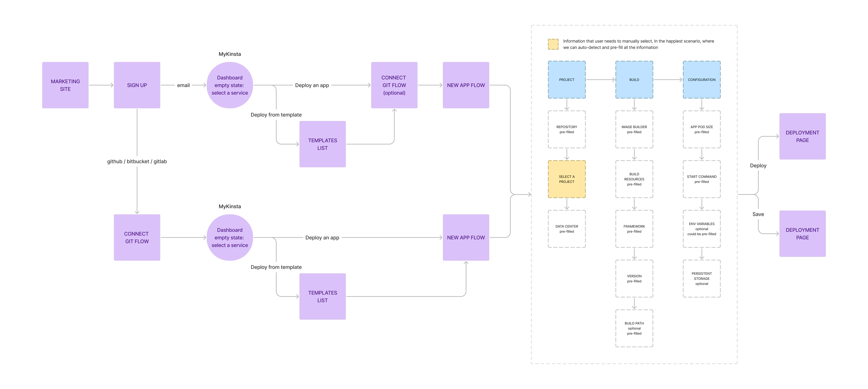Select the ENV VARIABLES box
868x389 pixels.
click(x=702, y=229)
